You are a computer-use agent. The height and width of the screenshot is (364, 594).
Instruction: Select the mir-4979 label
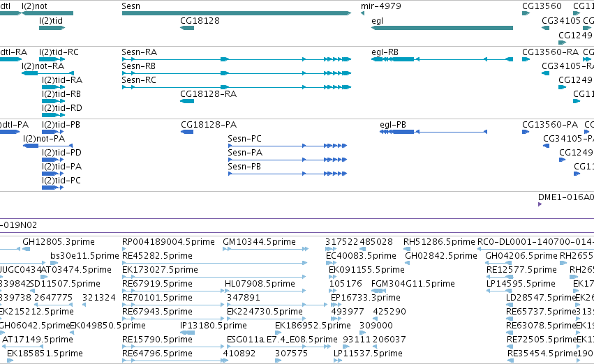point(380,6)
